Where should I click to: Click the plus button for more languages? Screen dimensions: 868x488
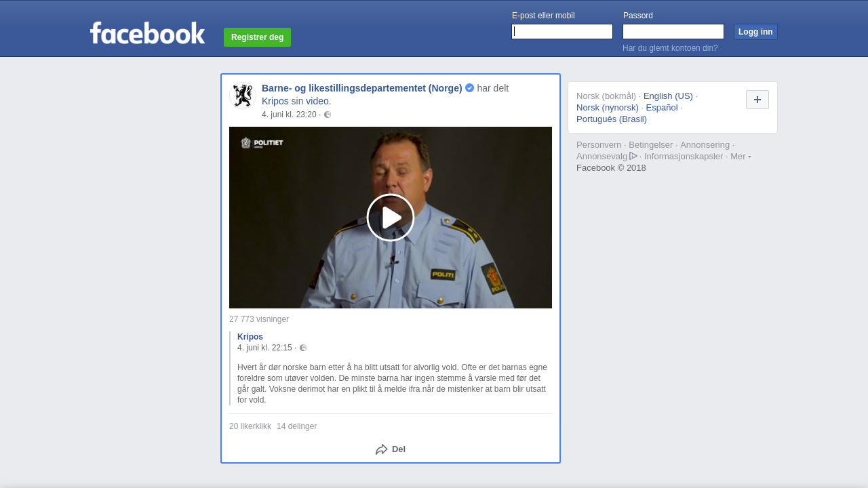point(757,100)
